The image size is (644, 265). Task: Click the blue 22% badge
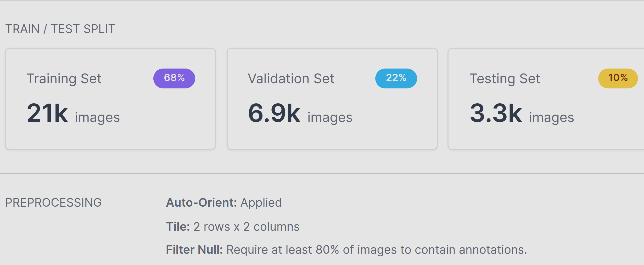coord(396,78)
